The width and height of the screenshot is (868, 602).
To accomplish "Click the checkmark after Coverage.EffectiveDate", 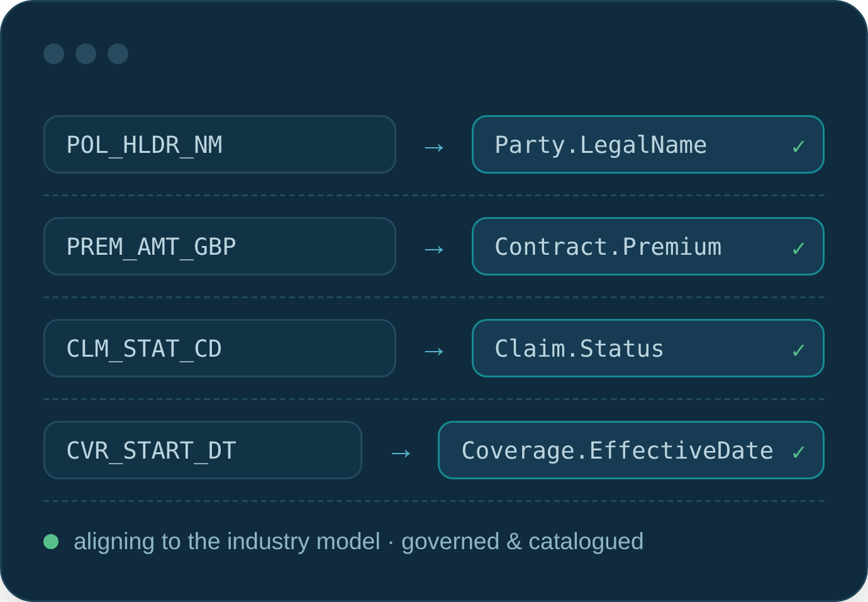I will [798, 452].
